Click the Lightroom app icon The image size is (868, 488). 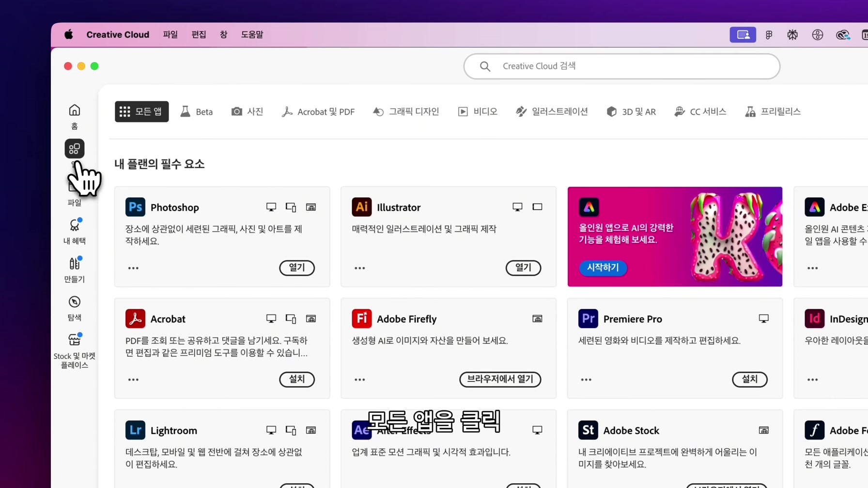point(135,430)
